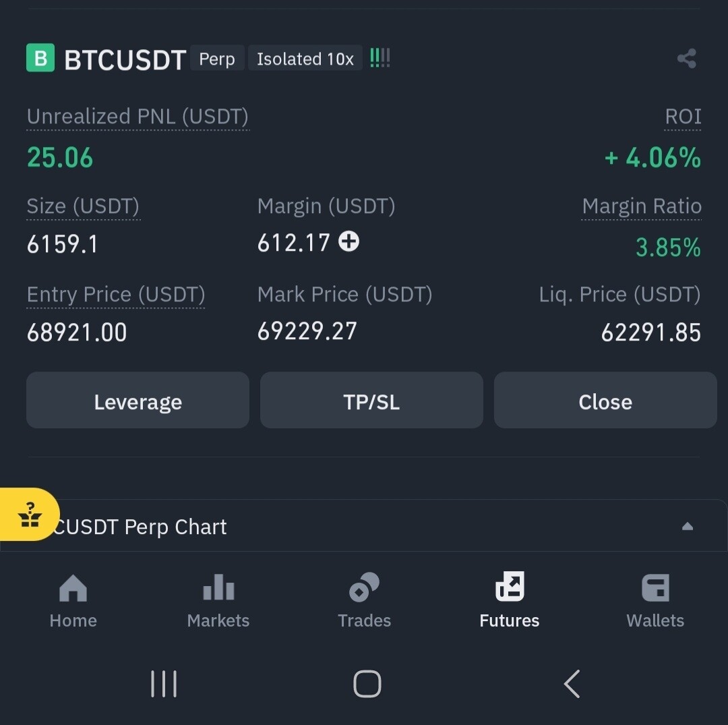Open the Wallets tab
Image resolution: width=728 pixels, height=725 pixels.
click(x=655, y=600)
